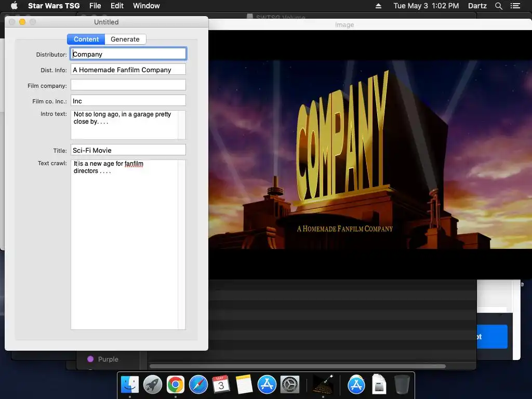532x399 pixels.
Task: Open the Trash in the Dock
Action: [402, 385]
